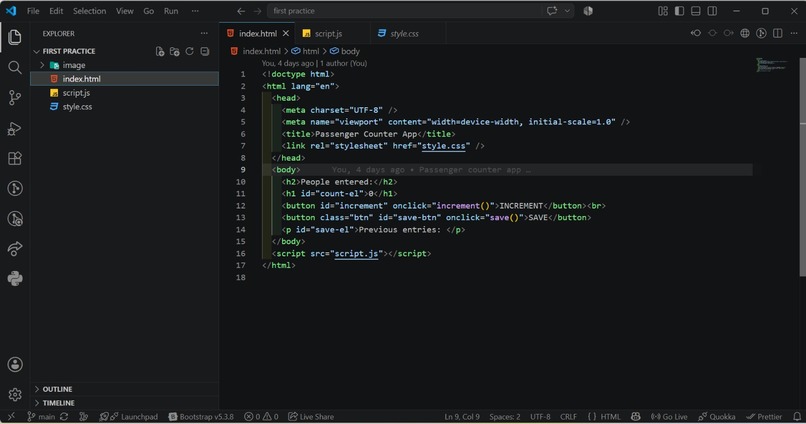The height and width of the screenshot is (424, 806).
Task: Click Customize Layout icon
Action: [x=663, y=11]
